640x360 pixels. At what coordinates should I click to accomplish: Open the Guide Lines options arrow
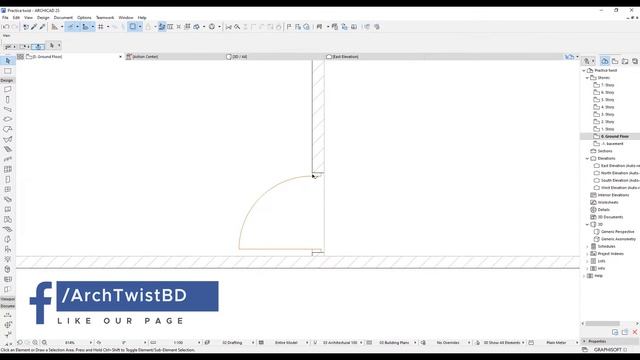[x=77, y=27]
